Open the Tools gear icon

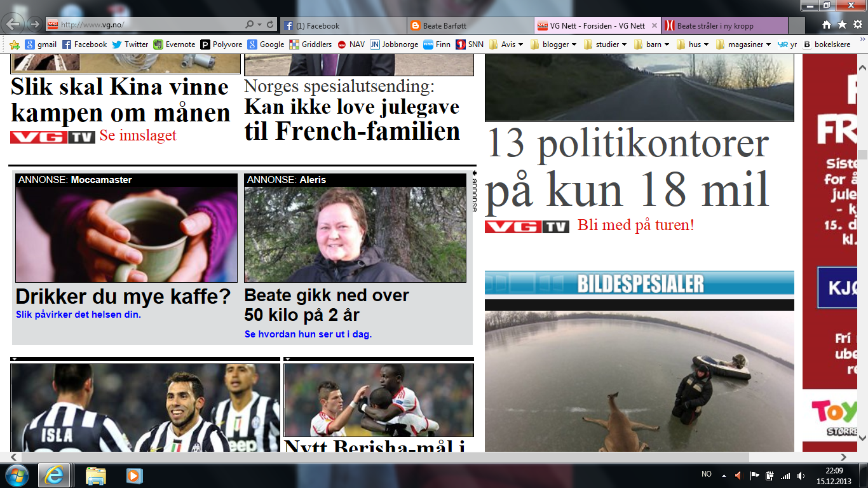857,25
